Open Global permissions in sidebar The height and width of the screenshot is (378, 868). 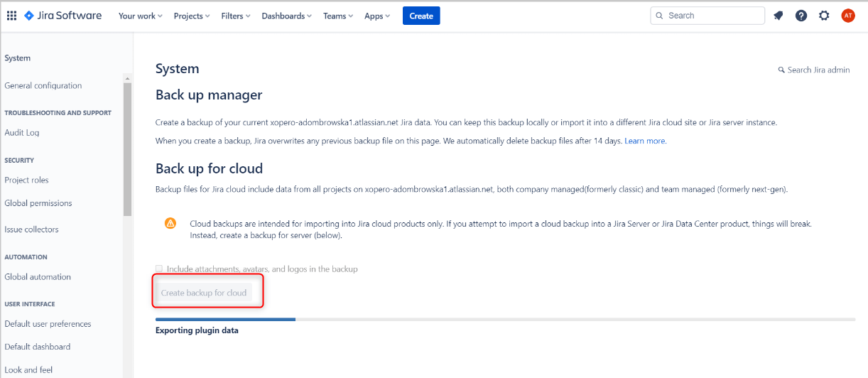coord(38,202)
